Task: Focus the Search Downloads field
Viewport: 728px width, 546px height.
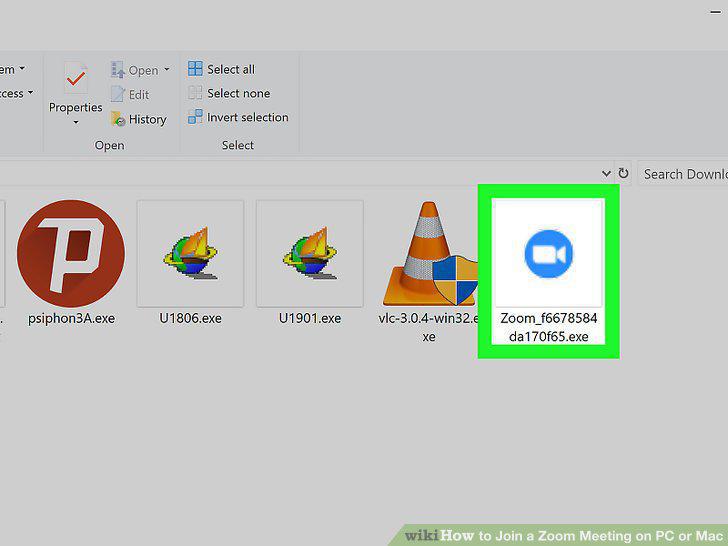Action: [682, 174]
